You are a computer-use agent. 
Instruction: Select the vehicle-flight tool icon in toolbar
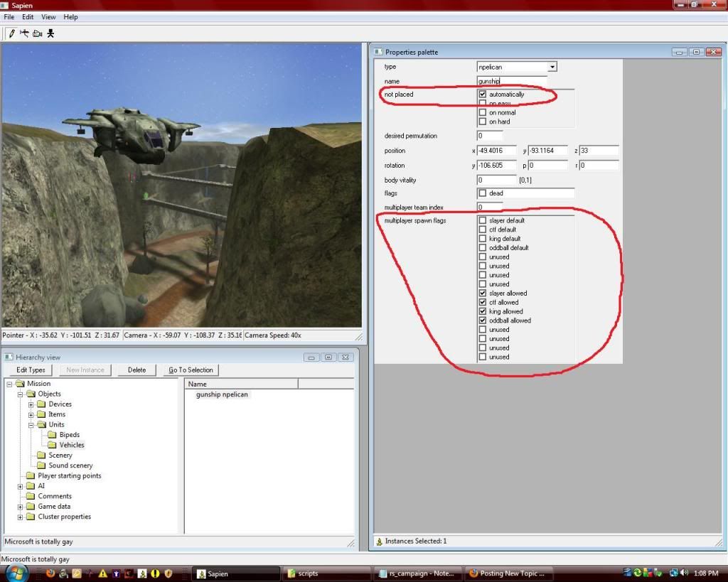coord(24,33)
